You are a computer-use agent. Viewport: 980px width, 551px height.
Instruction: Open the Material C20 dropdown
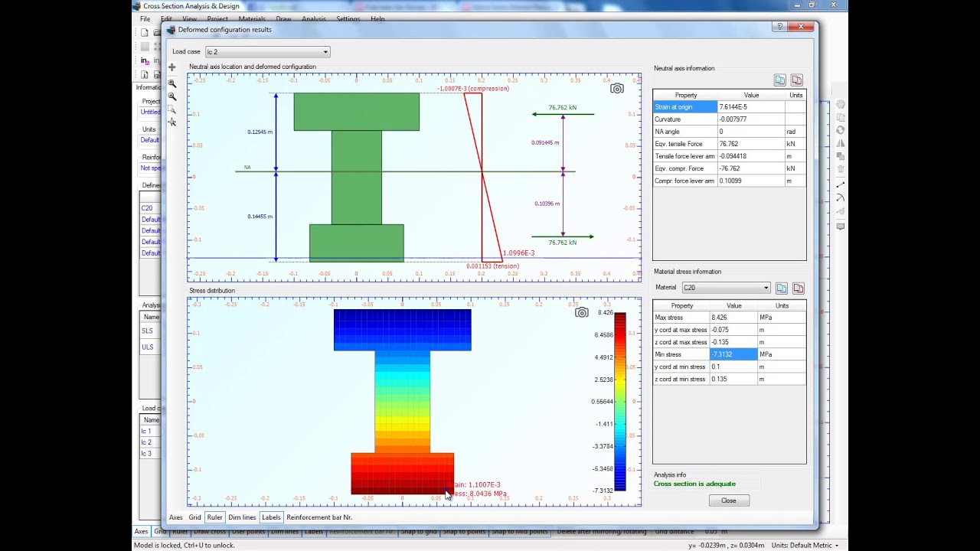click(726, 288)
